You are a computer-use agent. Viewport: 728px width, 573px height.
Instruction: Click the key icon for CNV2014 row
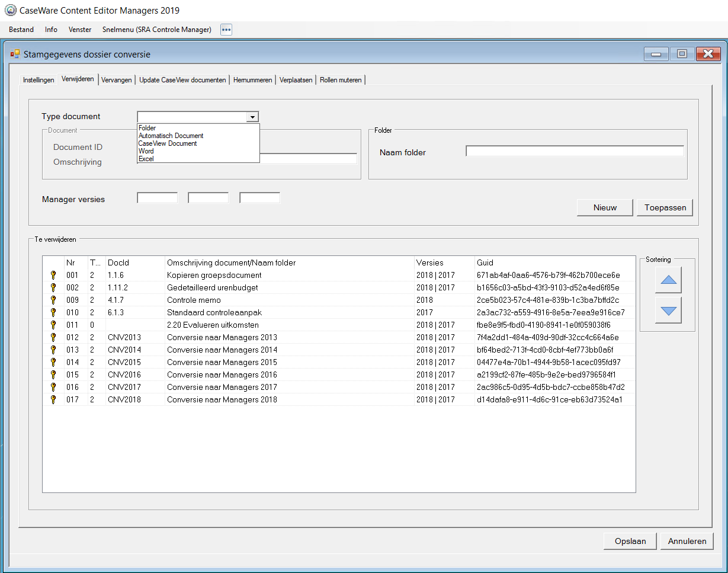pos(53,350)
